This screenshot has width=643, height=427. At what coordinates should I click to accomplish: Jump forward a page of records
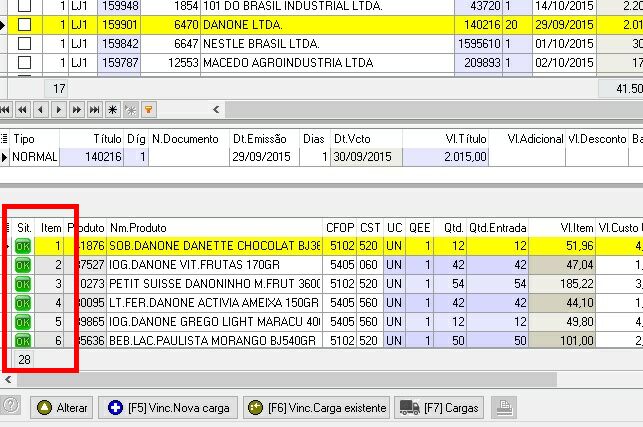pos(77,110)
